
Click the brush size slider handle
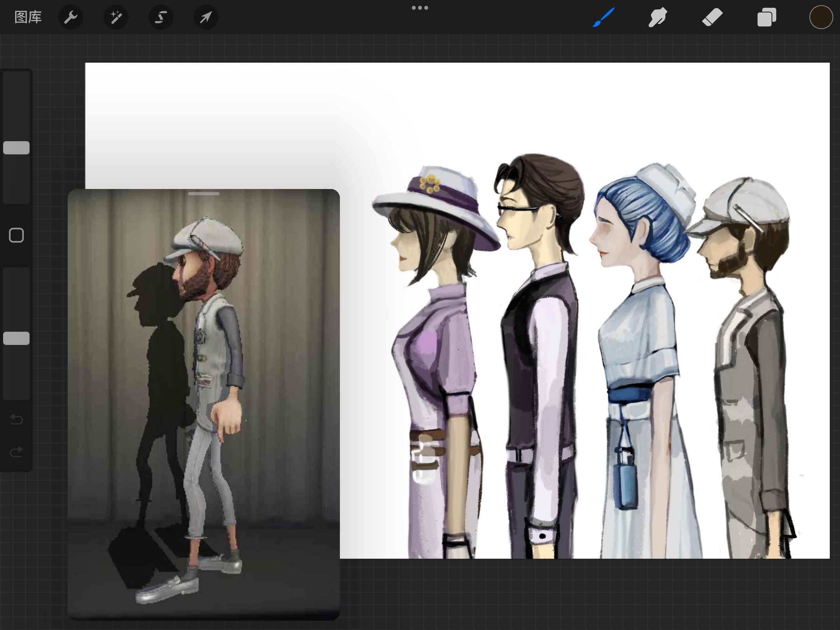(x=16, y=148)
